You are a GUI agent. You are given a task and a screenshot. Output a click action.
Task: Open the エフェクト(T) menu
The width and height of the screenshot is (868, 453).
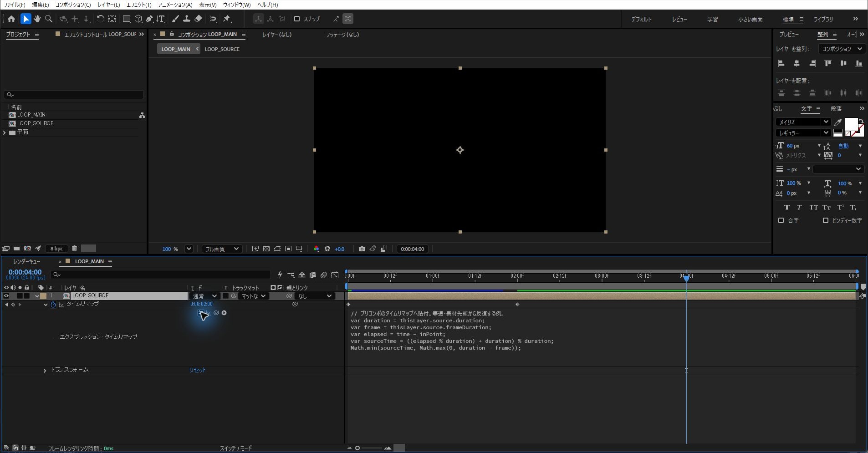(x=139, y=5)
